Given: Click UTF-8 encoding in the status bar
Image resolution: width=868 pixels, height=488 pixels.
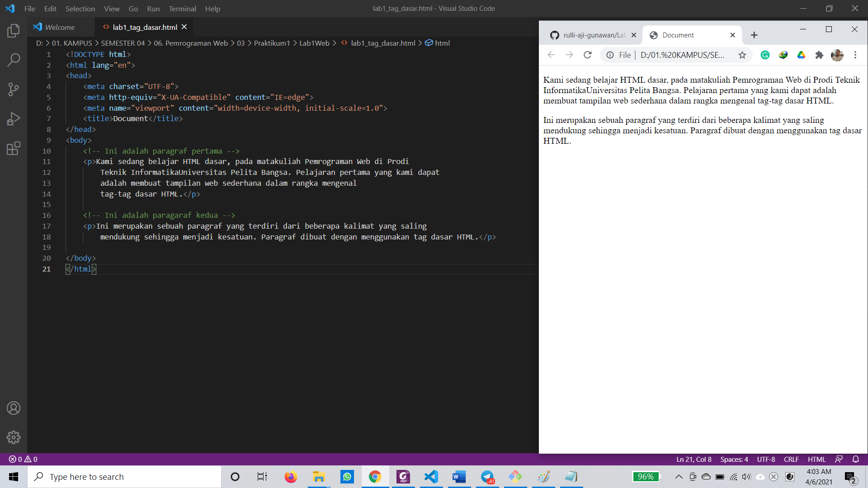Looking at the screenshot, I should [x=765, y=459].
